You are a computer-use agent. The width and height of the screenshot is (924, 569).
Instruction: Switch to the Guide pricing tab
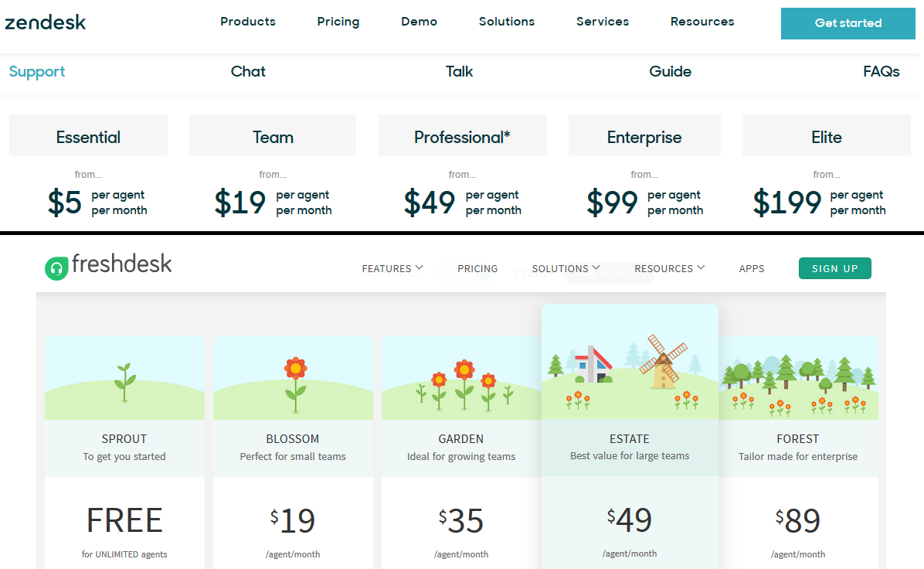(x=670, y=71)
